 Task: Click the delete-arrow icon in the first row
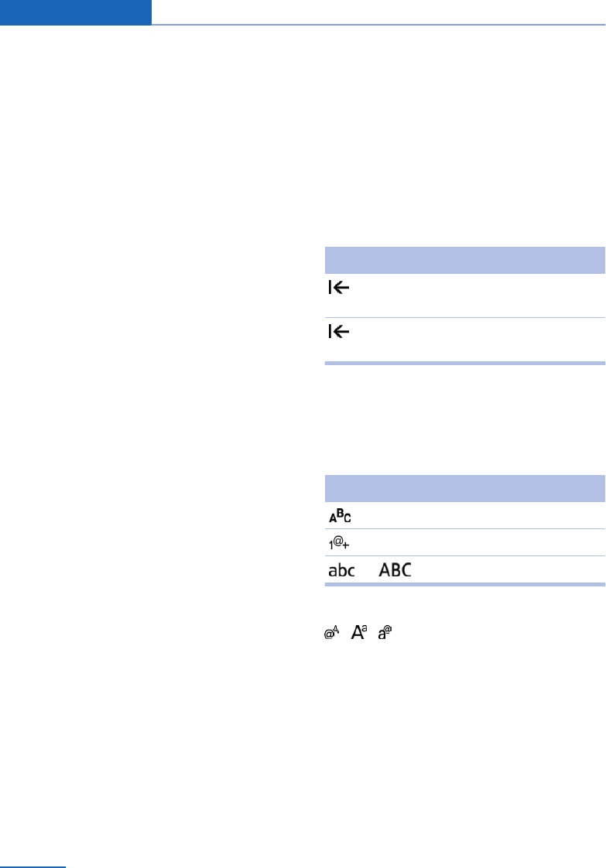(x=339, y=289)
